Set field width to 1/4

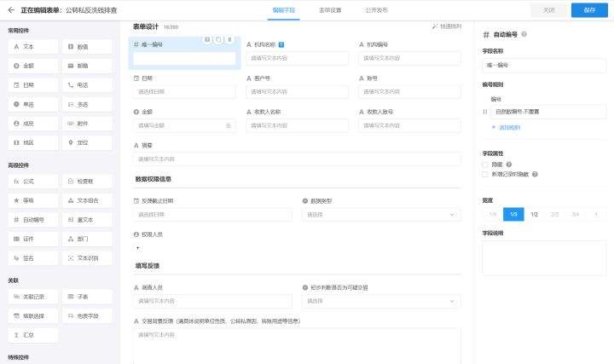[493, 214]
